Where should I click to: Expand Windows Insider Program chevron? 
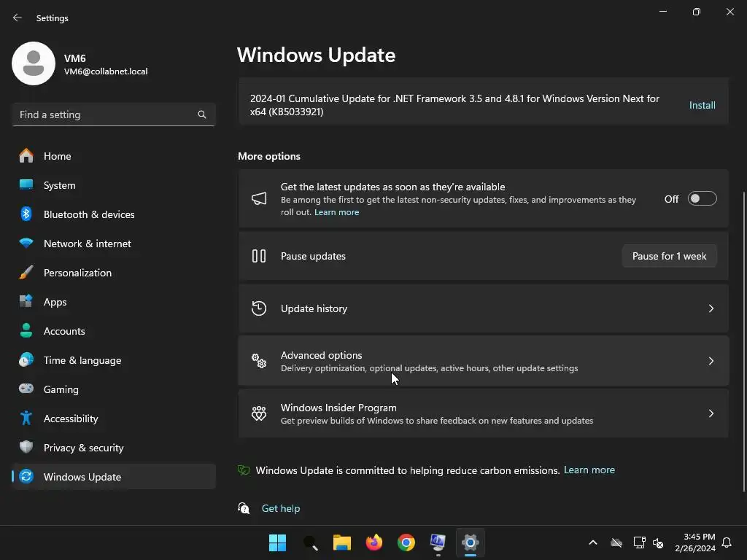pyautogui.click(x=711, y=413)
